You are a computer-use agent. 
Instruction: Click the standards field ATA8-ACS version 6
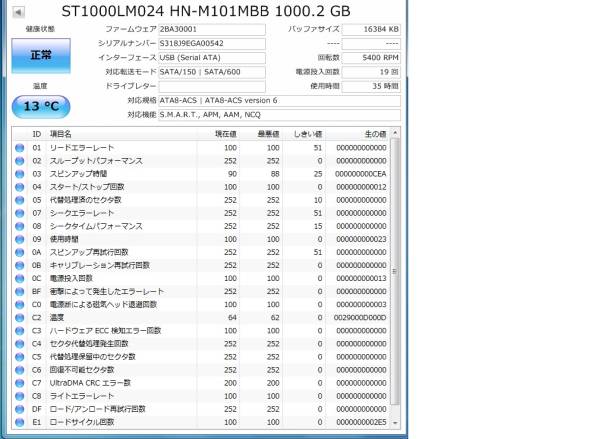[x=279, y=100]
